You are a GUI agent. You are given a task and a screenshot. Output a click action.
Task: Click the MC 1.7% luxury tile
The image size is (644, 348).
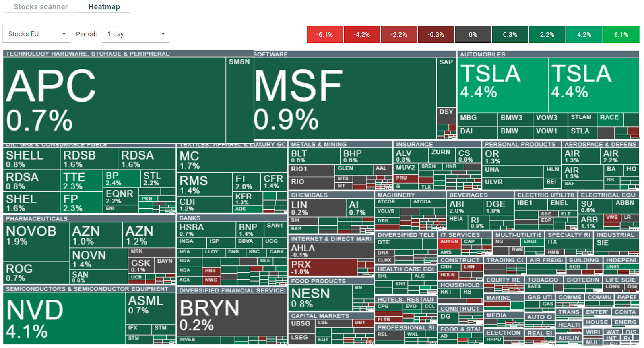click(232, 160)
